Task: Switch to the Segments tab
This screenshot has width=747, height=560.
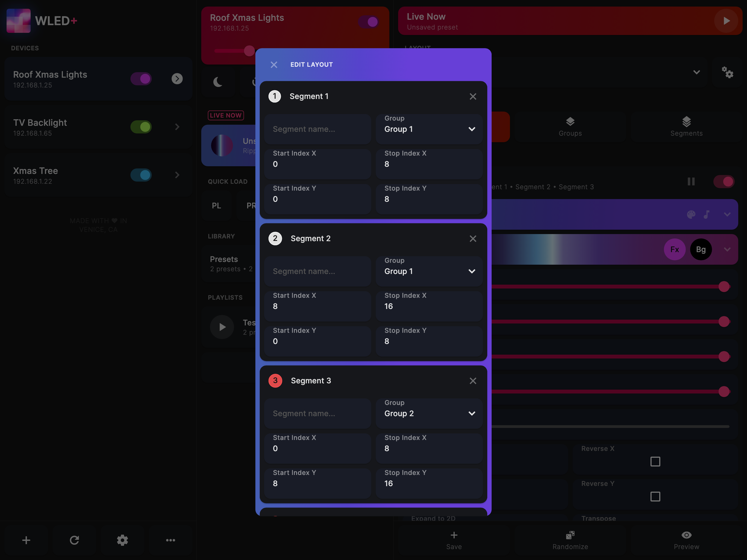Action: [686, 127]
